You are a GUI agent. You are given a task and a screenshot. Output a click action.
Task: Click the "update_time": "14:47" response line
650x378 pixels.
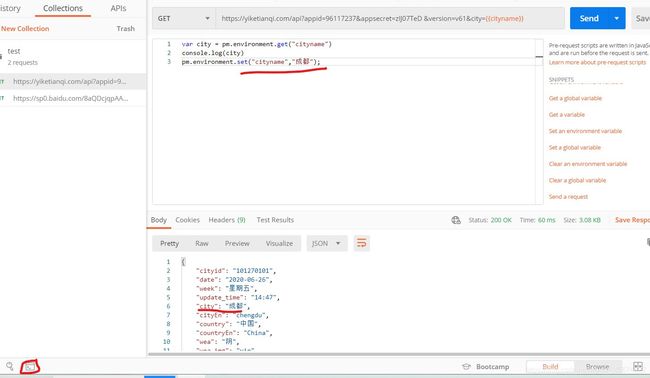(x=238, y=298)
